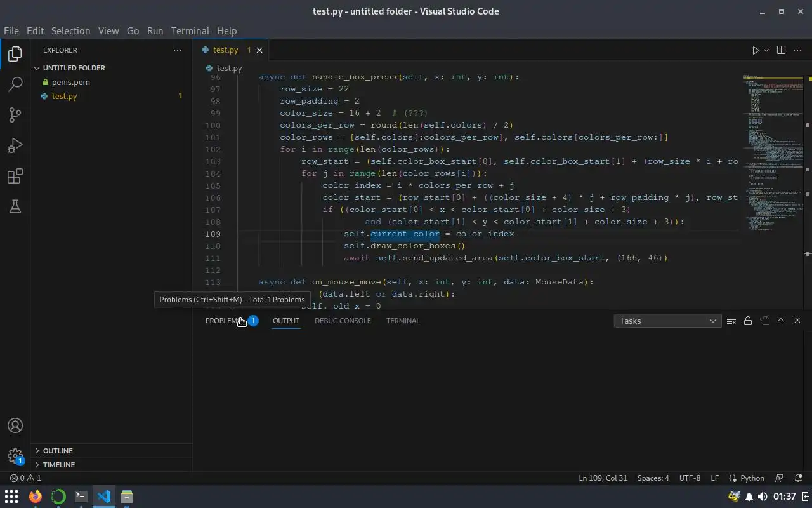Viewport: 812px width, 508px height.
Task: Open the Manage gear icon
Action: 15,457
